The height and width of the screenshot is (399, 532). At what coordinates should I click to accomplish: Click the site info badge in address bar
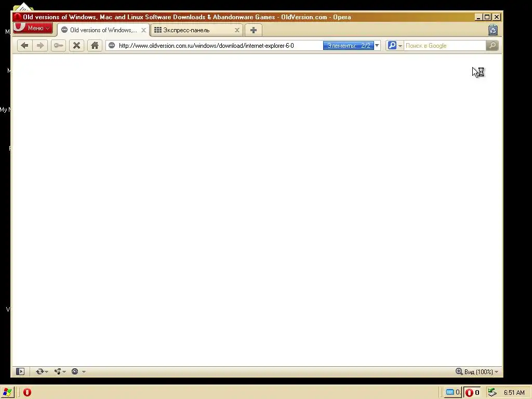point(112,46)
